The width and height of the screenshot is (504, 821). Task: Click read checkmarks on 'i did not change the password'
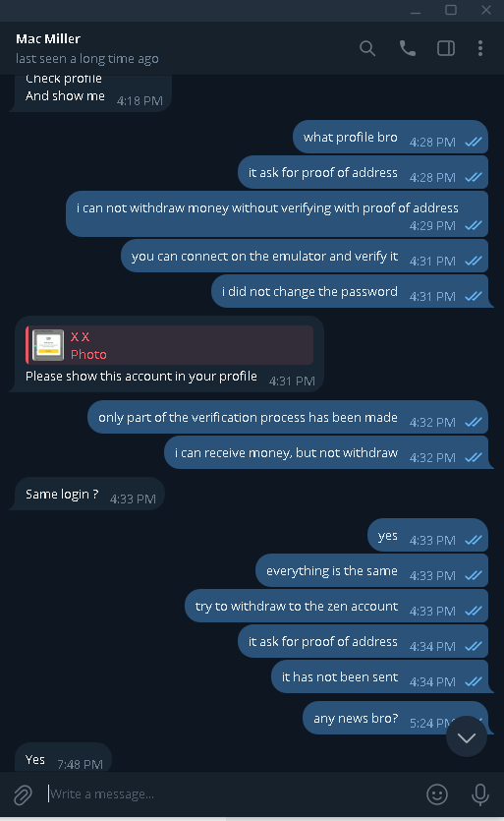[x=474, y=296]
